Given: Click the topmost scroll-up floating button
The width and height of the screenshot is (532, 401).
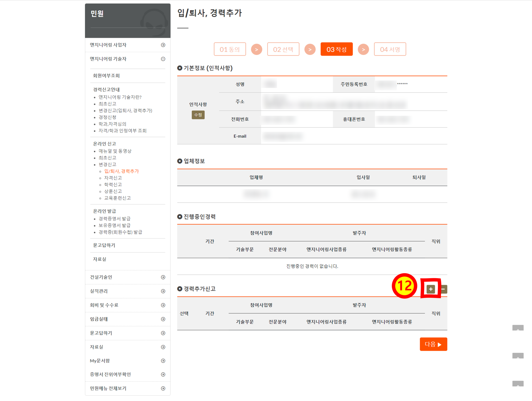Looking at the screenshot, I should pos(518,328).
